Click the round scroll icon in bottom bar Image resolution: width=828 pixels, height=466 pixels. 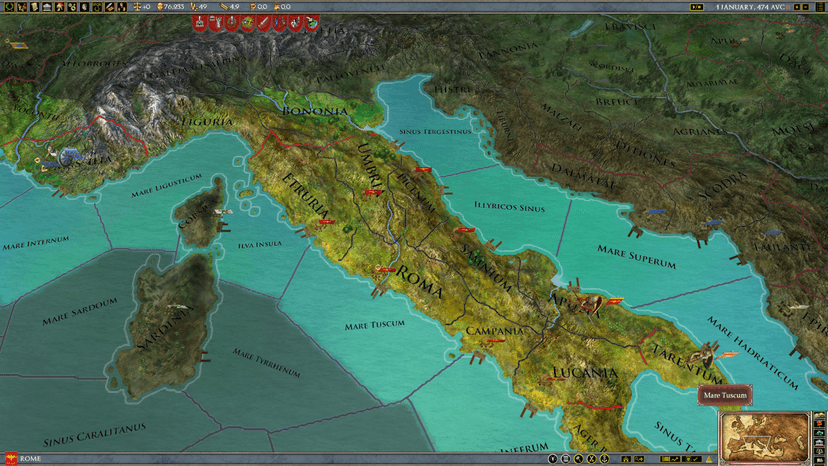tap(566, 459)
